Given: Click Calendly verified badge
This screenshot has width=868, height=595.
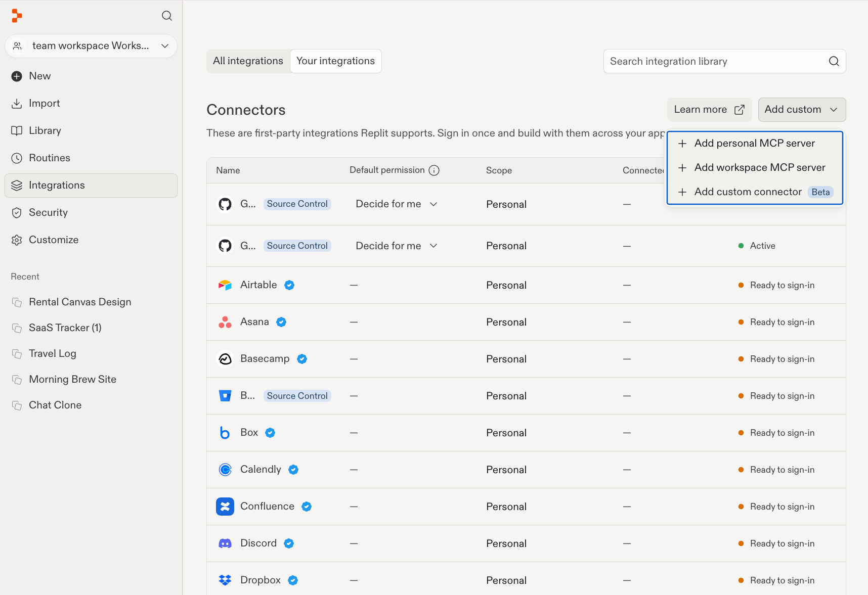Looking at the screenshot, I should (x=293, y=470).
